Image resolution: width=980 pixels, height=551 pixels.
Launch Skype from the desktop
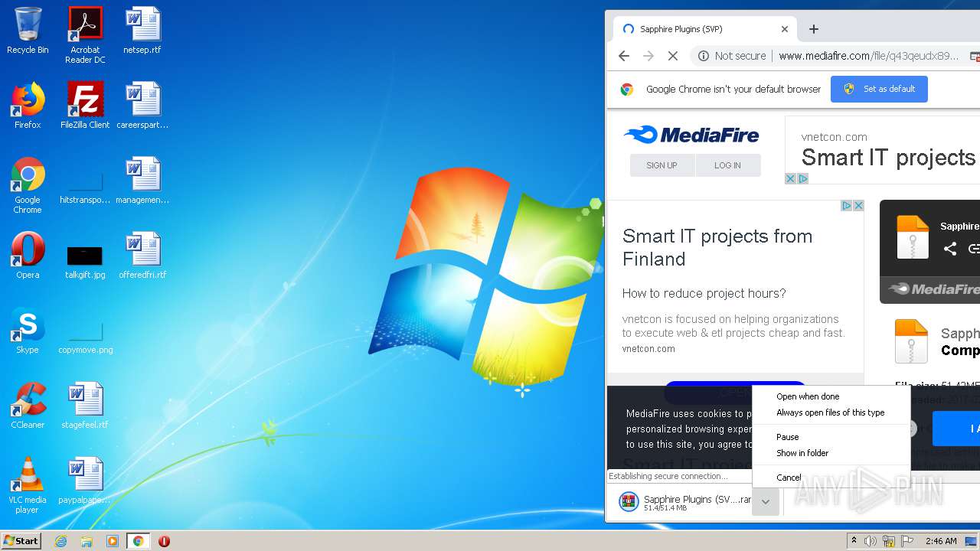[x=28, y=331]
